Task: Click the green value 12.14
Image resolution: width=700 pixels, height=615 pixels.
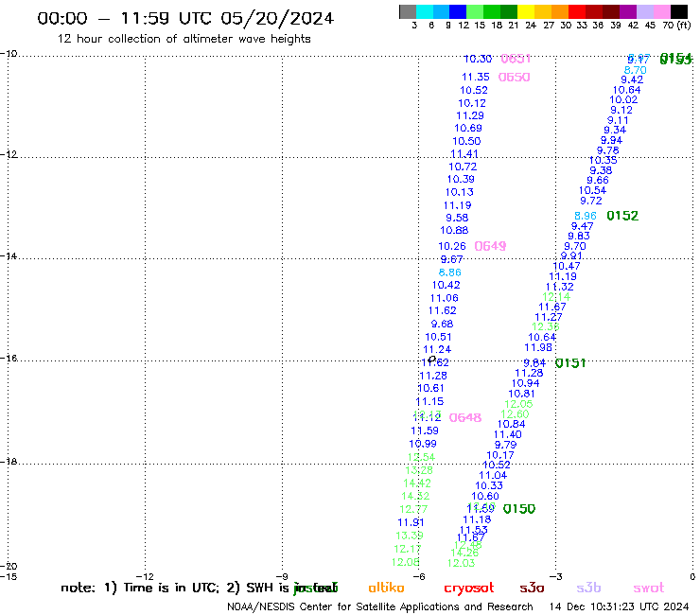Action: coord(556,297)
